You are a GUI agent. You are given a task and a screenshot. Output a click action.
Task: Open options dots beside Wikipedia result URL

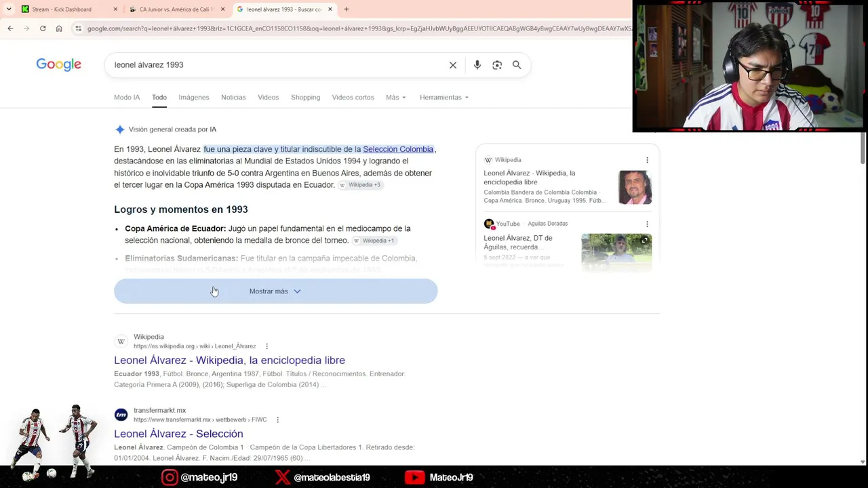[x=267, y=346]
